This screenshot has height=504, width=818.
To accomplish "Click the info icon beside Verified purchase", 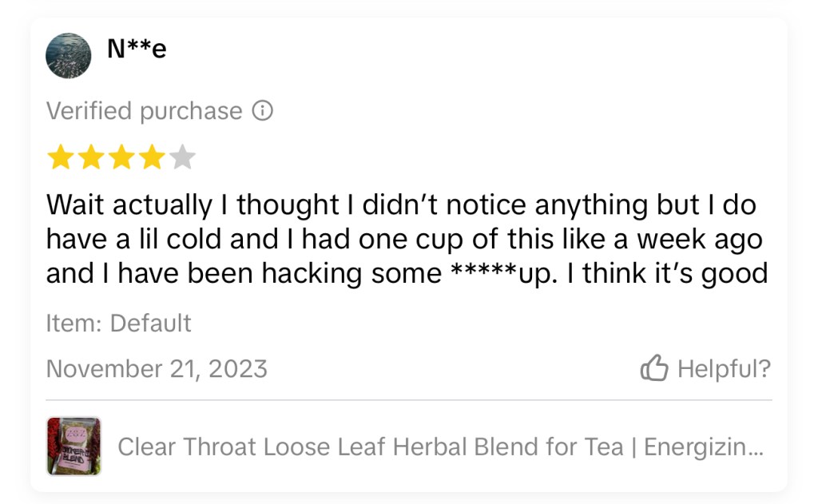I will click(x=262, y=111).
